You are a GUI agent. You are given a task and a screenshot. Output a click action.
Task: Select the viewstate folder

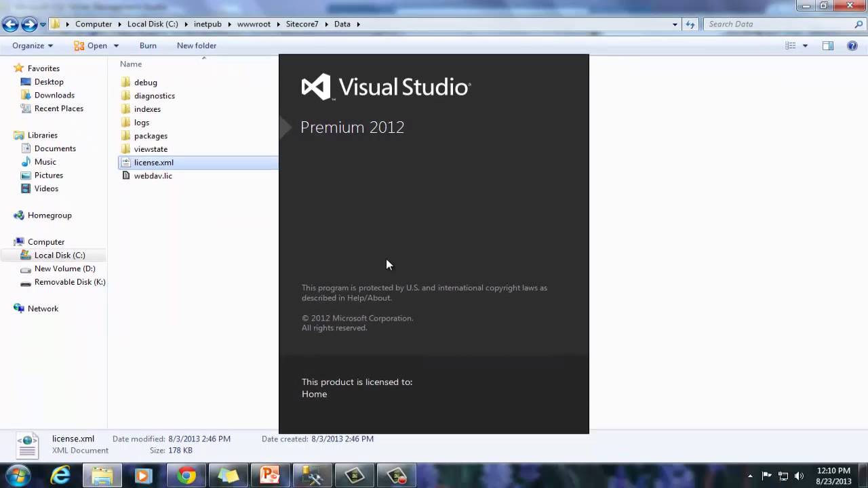151,149
